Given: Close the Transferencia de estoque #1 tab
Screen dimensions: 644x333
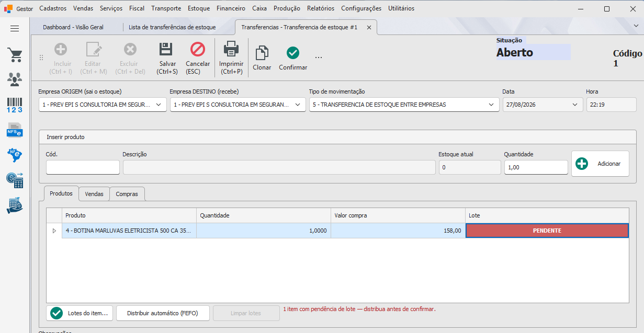Looking at the screenshot, I should pyautogui.click(x=369, y=27).
